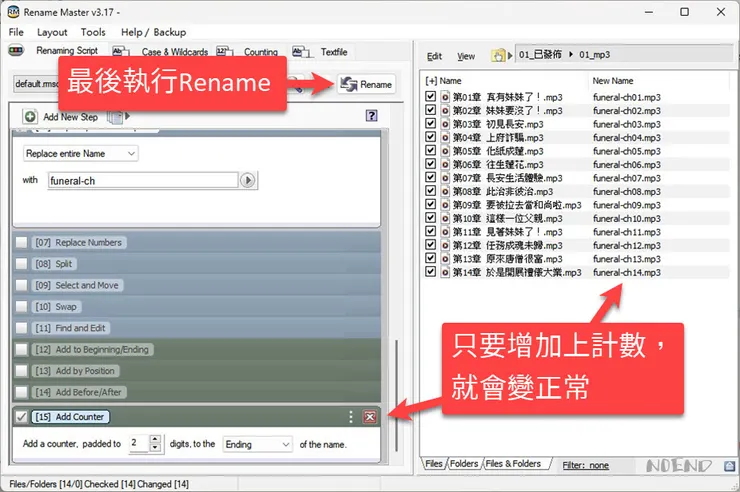This screenshot has width=740, height=492.
Task: Click the 'with' text field containing funeral-ch
Action: coord(143,180)
